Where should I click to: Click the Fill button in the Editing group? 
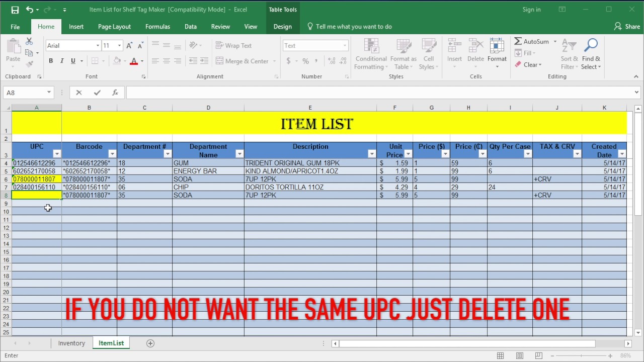pos(525,53)
